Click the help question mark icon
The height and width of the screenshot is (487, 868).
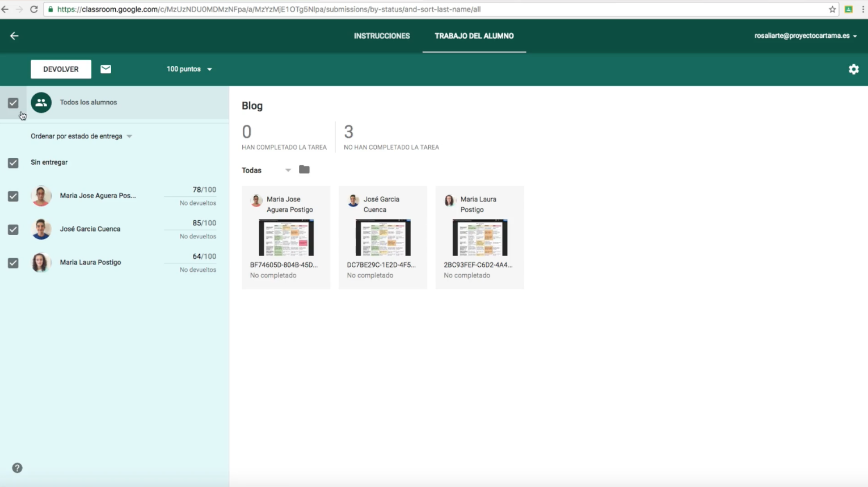coord(17,468)
